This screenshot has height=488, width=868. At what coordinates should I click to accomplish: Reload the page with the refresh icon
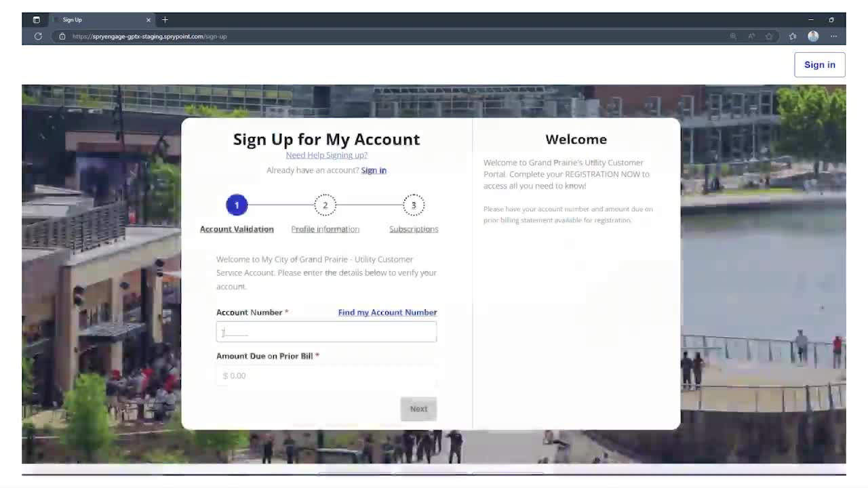click(x=38, y=37)
